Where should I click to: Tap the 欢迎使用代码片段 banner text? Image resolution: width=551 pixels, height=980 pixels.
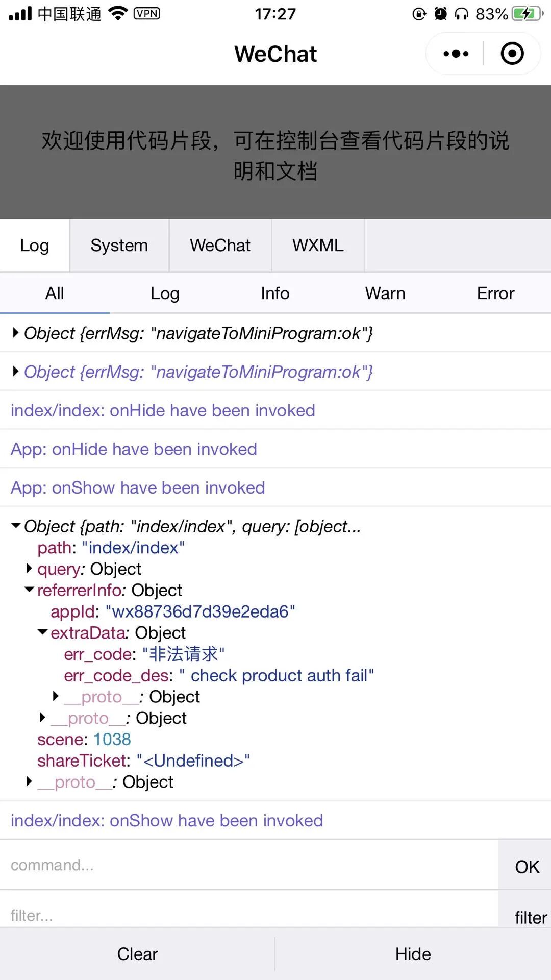pos(275,155)
